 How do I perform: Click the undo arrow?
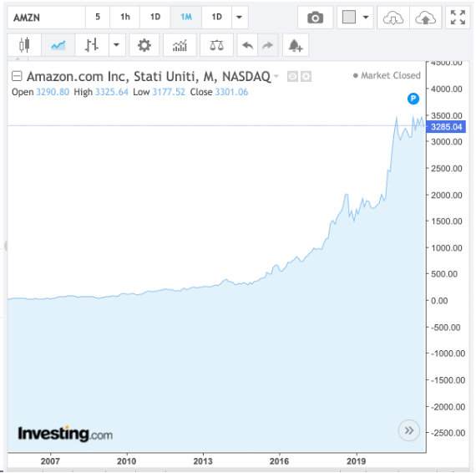tap(247, 45)
